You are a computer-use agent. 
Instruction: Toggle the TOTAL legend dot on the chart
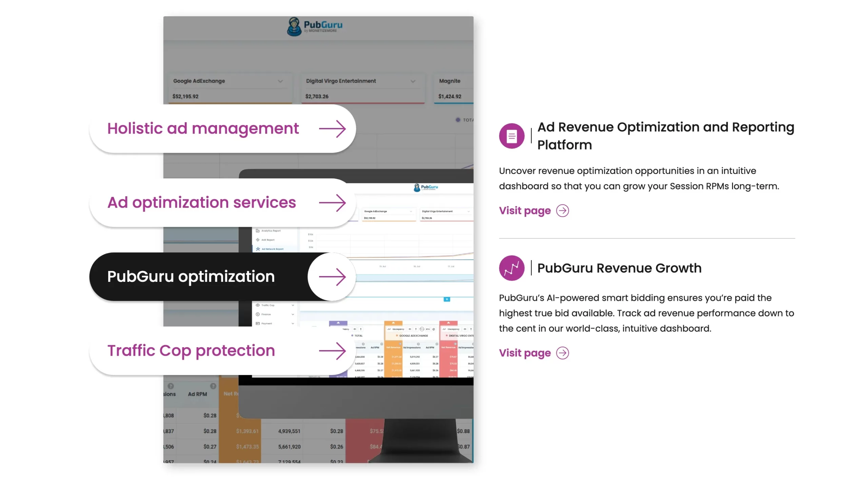click(458, 120)
